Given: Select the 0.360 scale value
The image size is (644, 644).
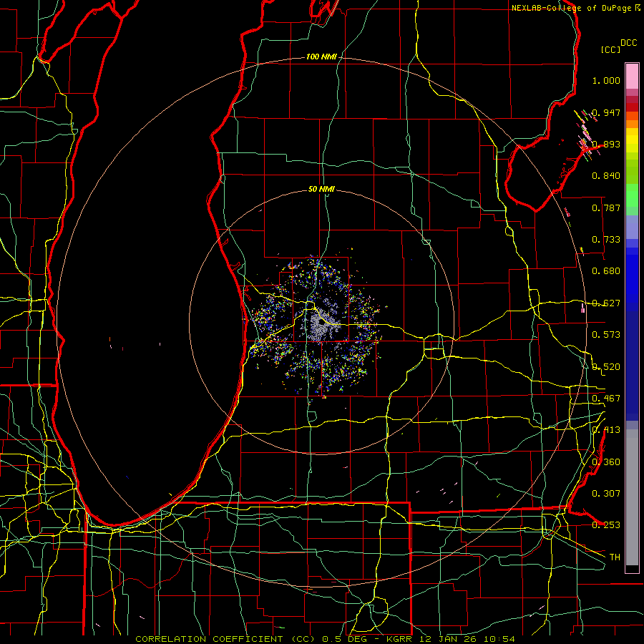Looking at the screenshot, I should click(x=606, y=462).
